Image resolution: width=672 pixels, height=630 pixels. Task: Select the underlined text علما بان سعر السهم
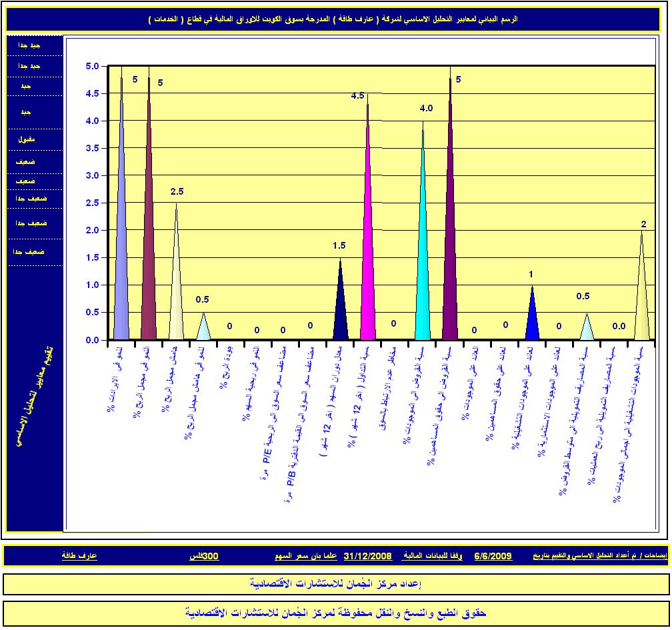pos(306,556)
